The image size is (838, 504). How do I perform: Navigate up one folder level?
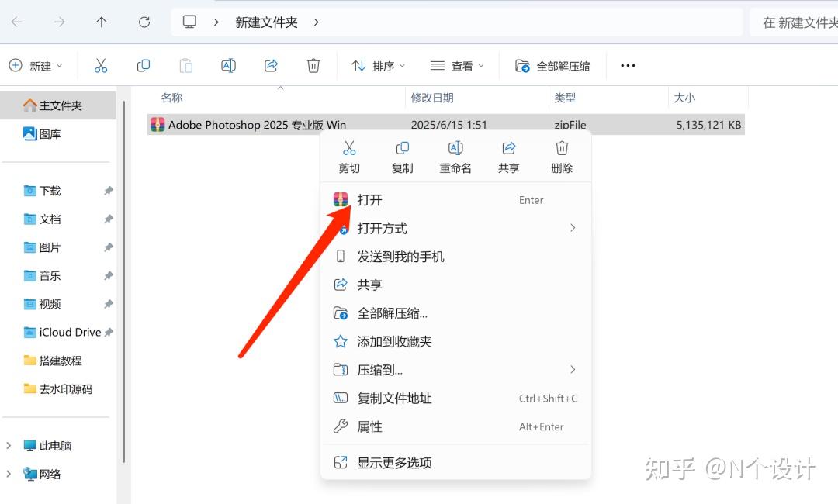(102, 22)
